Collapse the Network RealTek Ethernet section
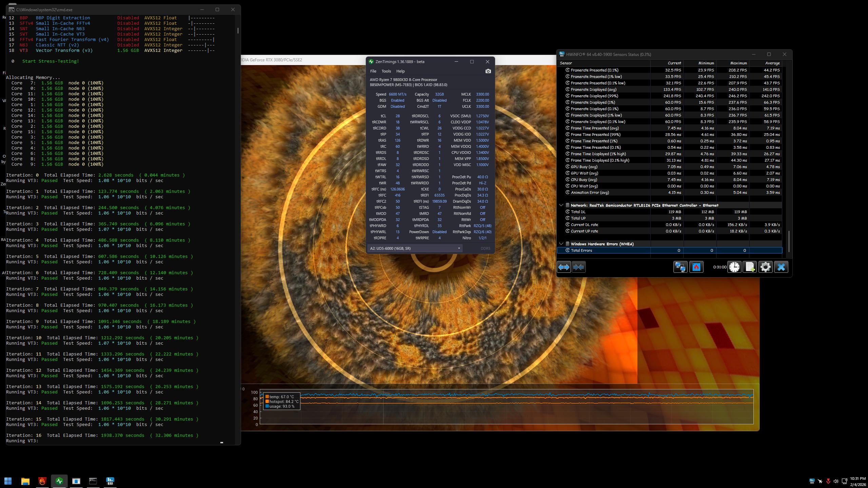The width and height of the screenshot is (868, 488). pyautogui.click(x=561, y=205)
